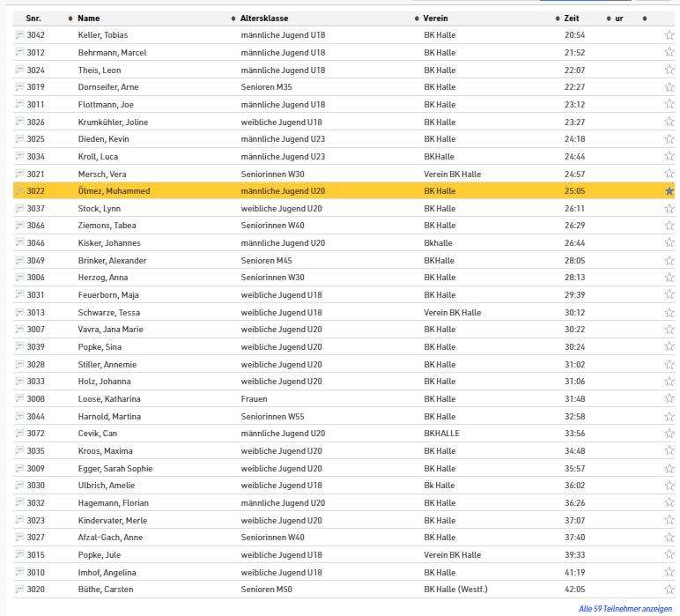The width and height of the screenshot is (680, 616).
Task: Click the comment icon beside Keller, Tobias
Action: tap(19, 35)
